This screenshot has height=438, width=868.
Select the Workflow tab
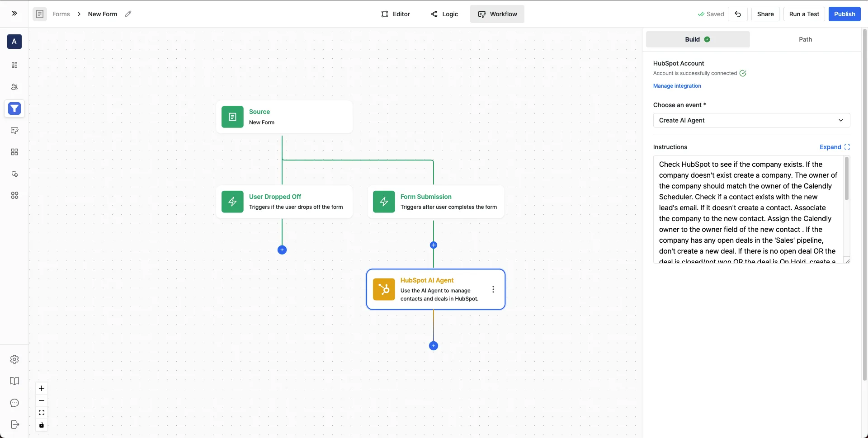(497, 14)
